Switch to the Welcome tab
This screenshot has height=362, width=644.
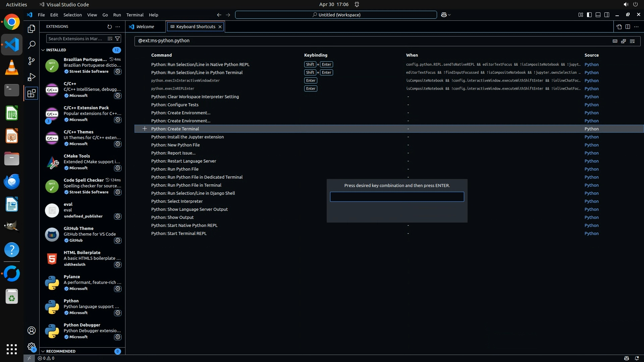point(145,26)
